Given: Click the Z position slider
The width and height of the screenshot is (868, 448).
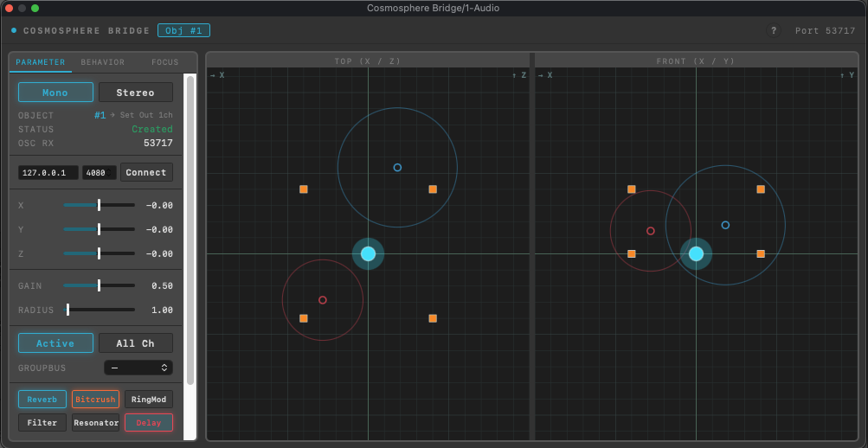Looking at the screenshot, I should [99, 254].
